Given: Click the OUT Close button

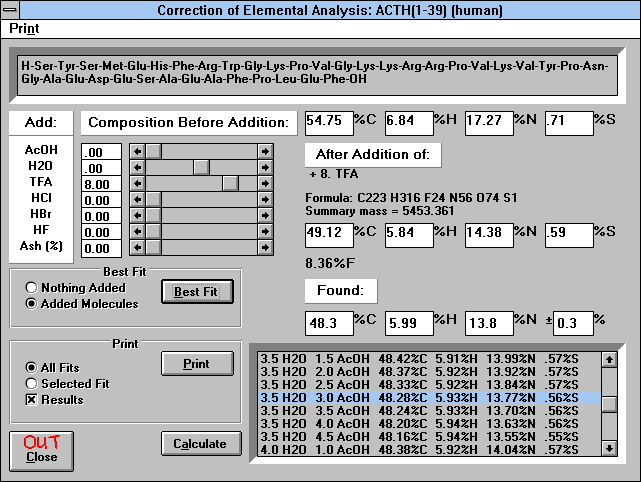Looking at the screenshot, I should (41, 451).
